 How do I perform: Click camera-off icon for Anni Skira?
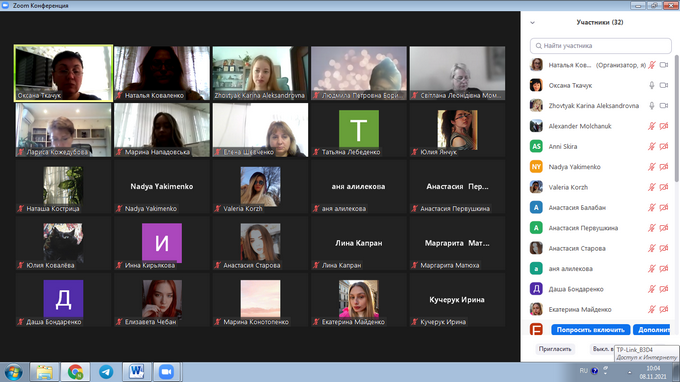[x=664, y=147]
